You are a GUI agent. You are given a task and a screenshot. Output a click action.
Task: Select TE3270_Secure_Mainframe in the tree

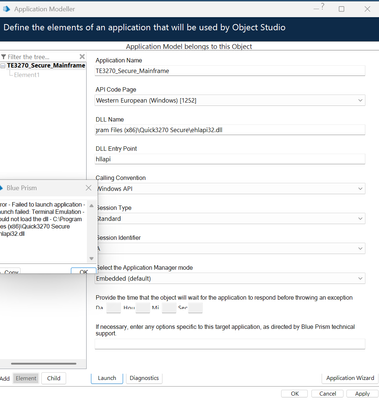[x=46, y=65]
